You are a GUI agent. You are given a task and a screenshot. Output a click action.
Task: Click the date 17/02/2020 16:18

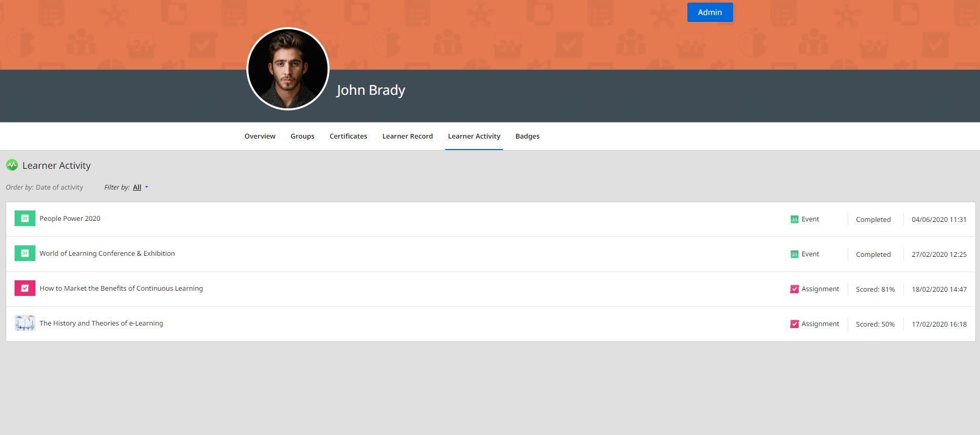pyautogui.click(x=939, y=324)
